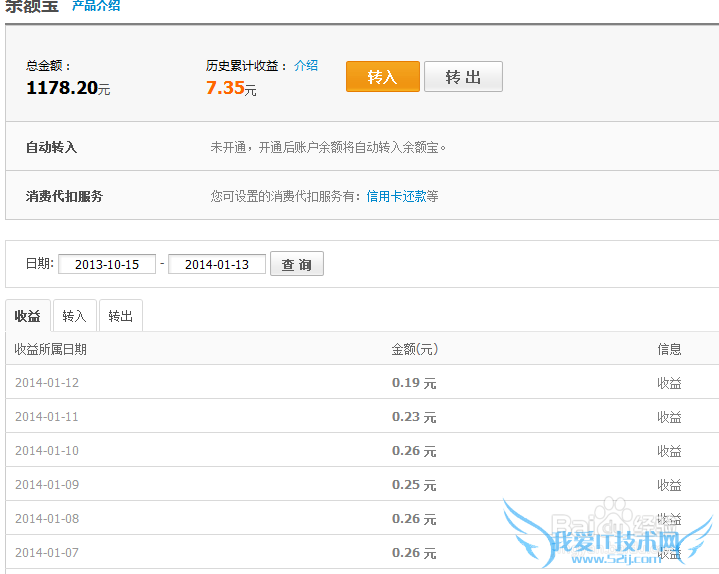Viewport: 719px width, 574px height.
Task: Click the end date field 2014-01-13
Action: [217, 264]
